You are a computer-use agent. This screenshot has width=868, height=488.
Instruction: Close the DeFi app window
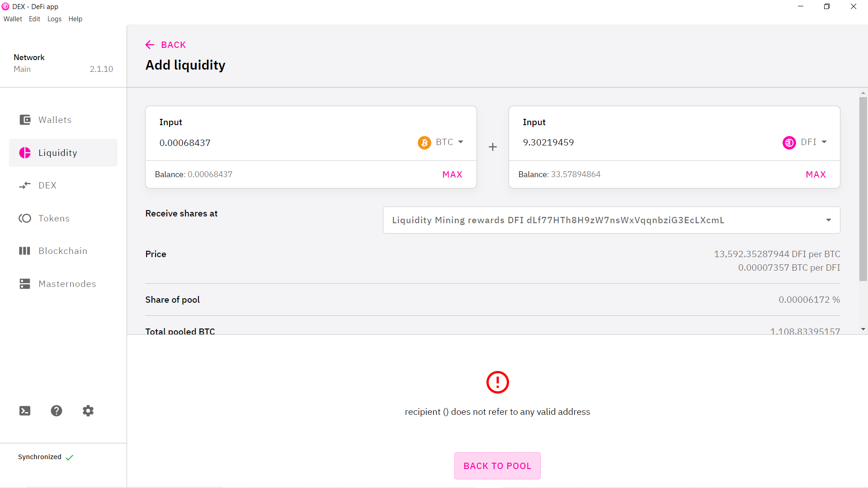(x=854, y=6)
